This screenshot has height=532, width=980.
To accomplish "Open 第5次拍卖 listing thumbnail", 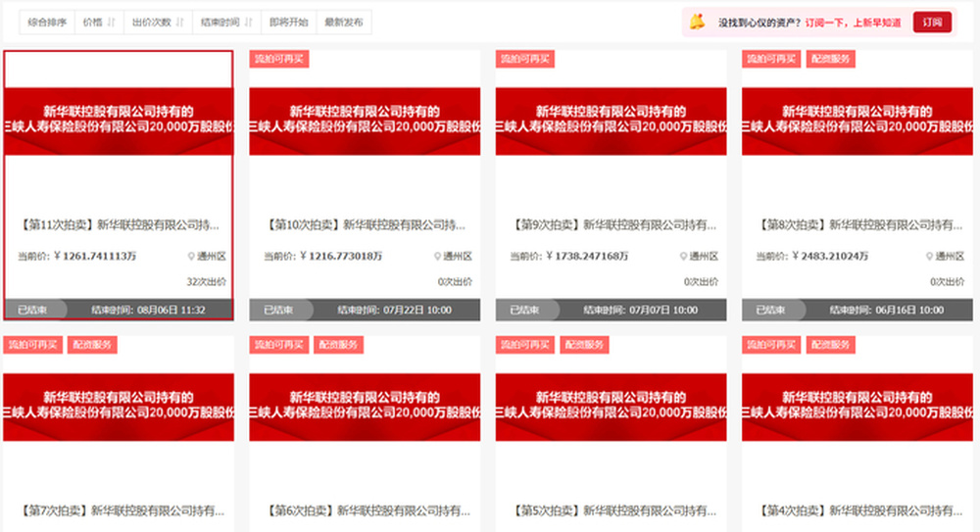I will [x=612, y=407].
